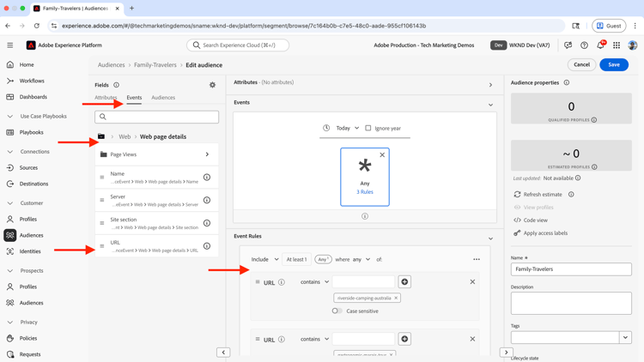Collapse the Events section
Viewport: 644px width, 362px height.
click(490, 105)
